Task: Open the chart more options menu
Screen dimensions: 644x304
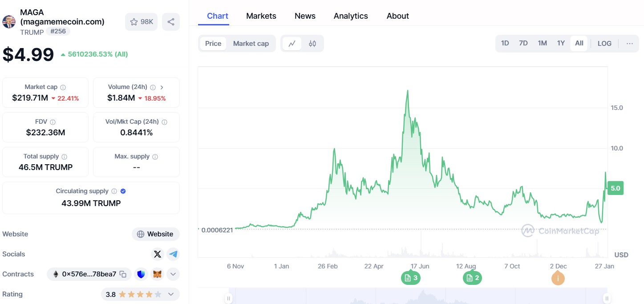Action: pos(629,44)
